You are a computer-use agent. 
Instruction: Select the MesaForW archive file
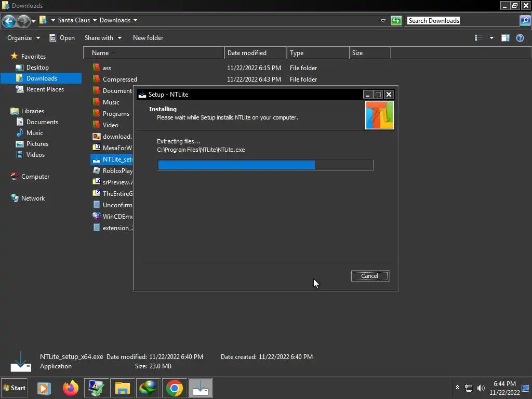112,148
